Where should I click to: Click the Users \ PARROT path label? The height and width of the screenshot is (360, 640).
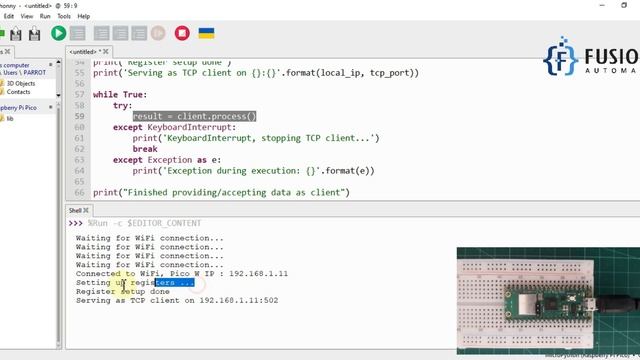(24, 72)
